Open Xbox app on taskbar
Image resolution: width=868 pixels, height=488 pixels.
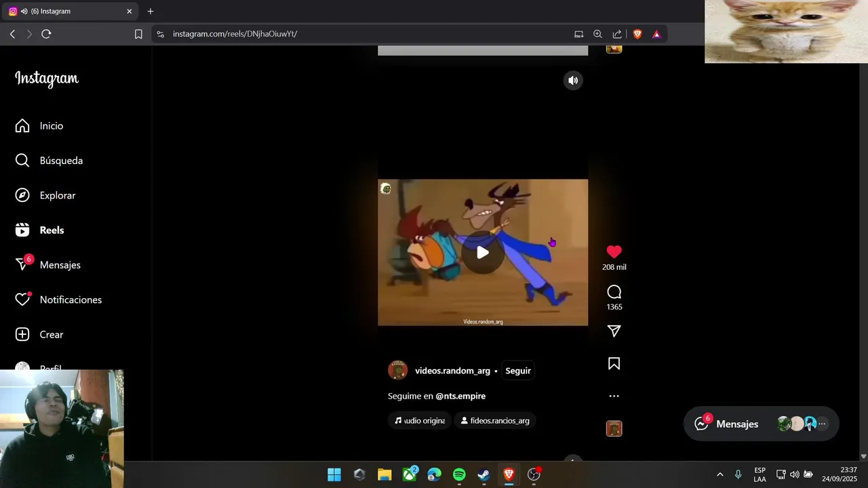410,474
